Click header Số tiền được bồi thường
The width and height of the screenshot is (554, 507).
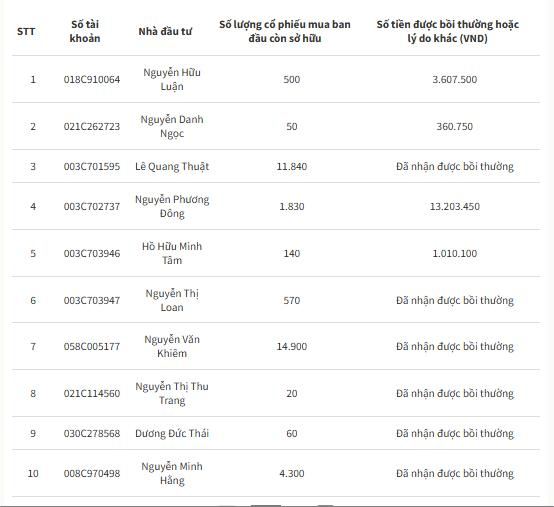click(448, 31)
